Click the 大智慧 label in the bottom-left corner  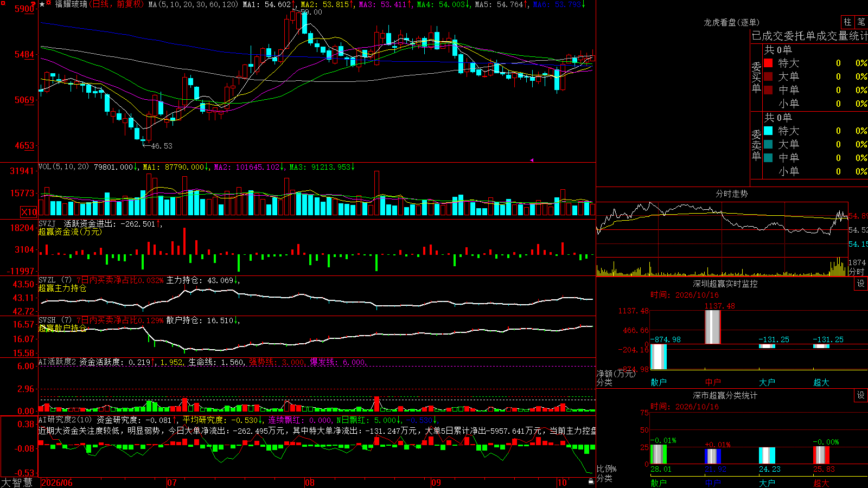pos(17,483)
